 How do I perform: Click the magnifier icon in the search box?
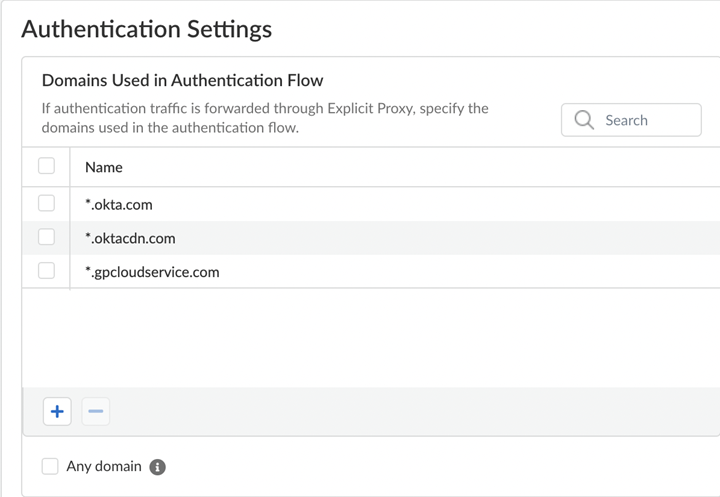tap(584, 120)
